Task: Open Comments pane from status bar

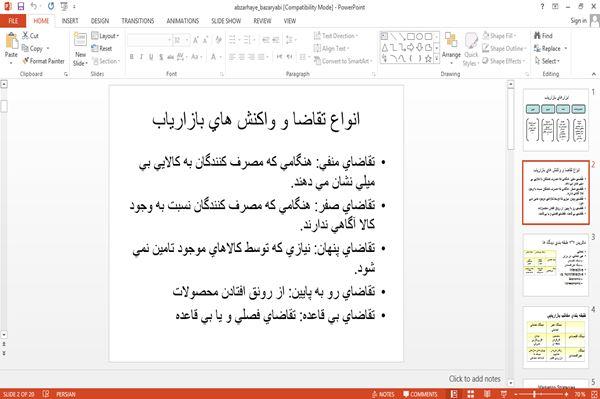Action: (420, 394)
